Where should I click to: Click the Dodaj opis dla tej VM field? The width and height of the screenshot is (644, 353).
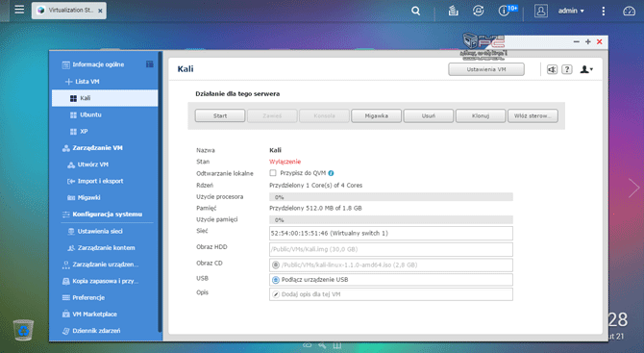pyautogui.click(x=391, y=294)
